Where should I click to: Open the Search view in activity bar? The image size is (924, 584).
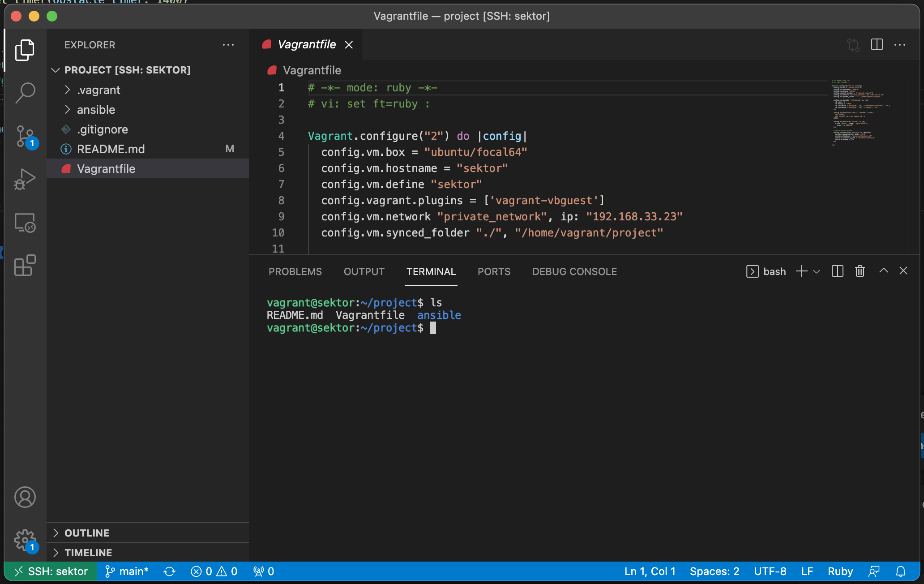(25, 93)
